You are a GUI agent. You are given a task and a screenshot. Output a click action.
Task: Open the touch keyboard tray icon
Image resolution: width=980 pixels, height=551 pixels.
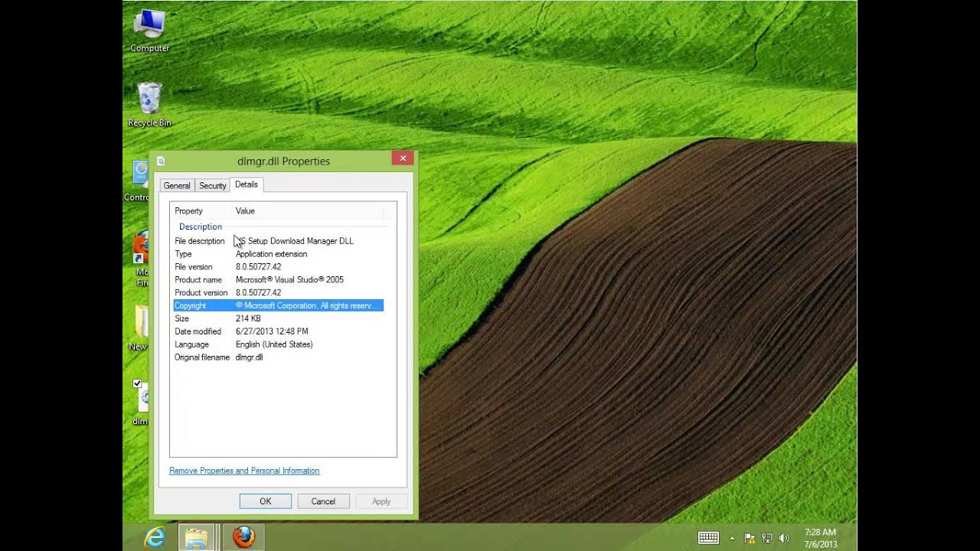pyautogui.click(x=708, y=538)
